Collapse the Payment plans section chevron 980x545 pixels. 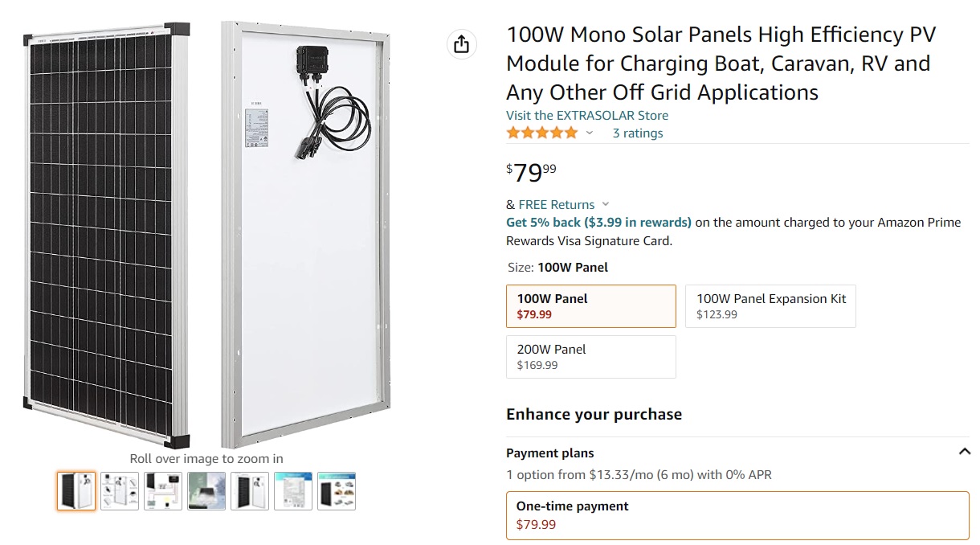point(964,453)
